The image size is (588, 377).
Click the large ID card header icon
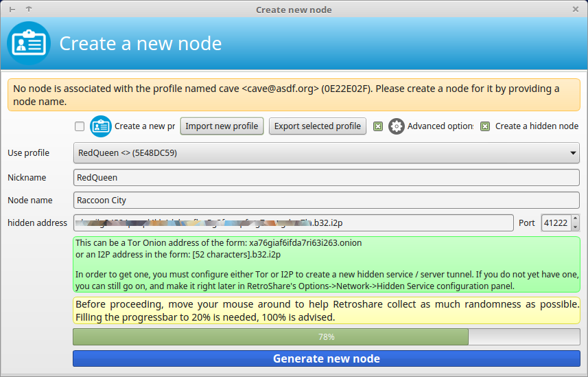(29, 43)
